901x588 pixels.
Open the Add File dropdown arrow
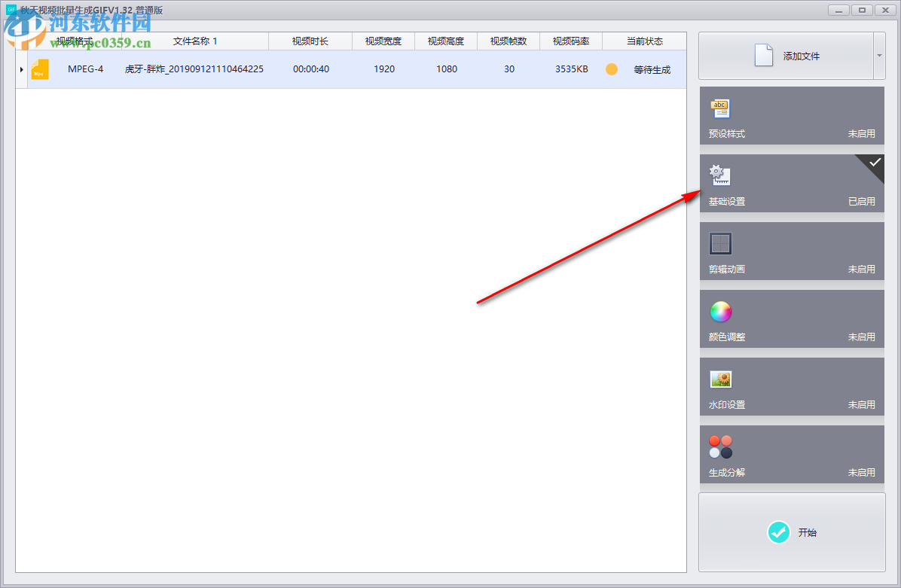point(879,56)
